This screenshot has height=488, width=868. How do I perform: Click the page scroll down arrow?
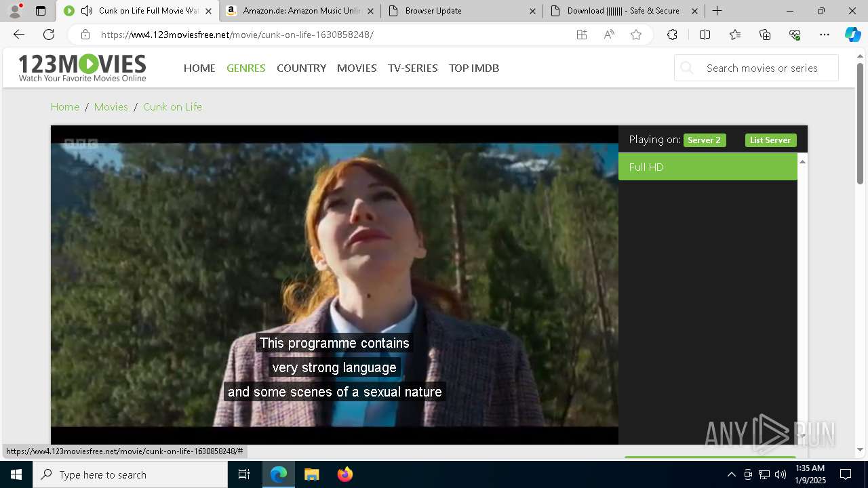(x=861, y=449)
